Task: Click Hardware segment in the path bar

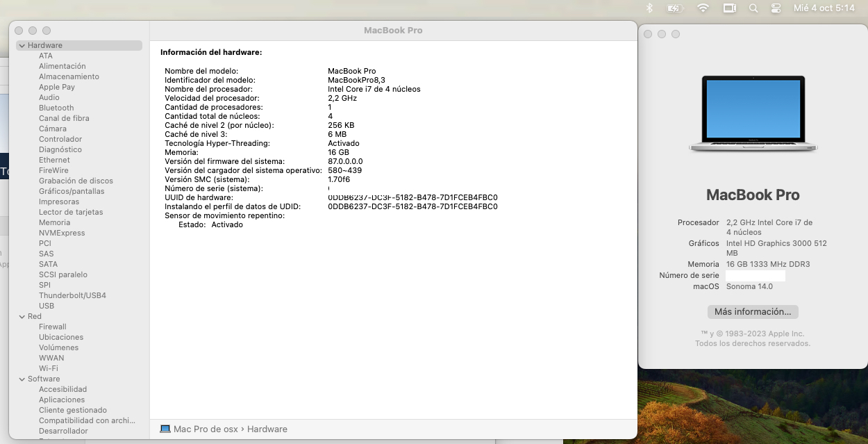Action: [267, 429]
